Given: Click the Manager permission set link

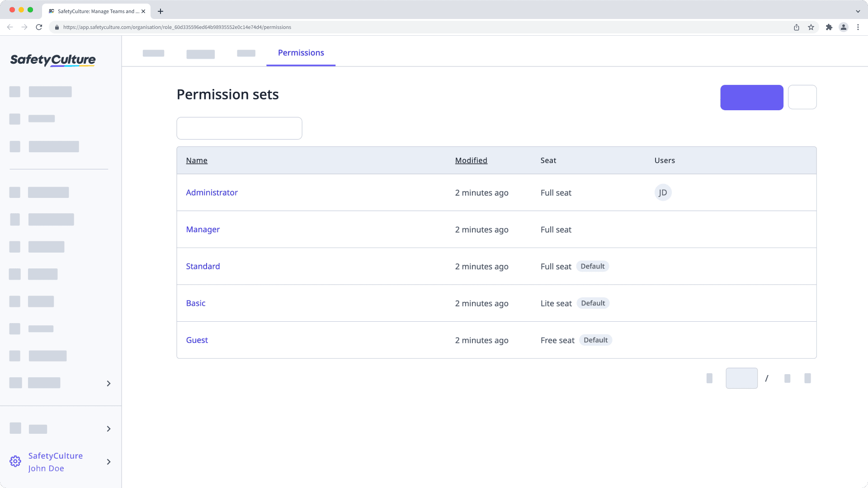Looking at the screenshot, I should tap(203, 230).
